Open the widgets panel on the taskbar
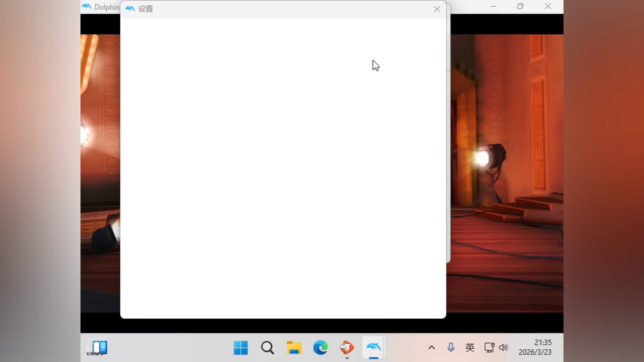This screenshot has height=362, width=644. (99, 347)
